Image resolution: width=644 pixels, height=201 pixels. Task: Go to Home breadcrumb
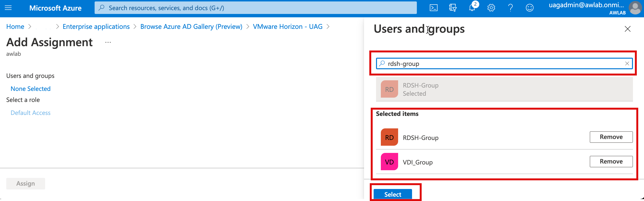pos(15,26)
